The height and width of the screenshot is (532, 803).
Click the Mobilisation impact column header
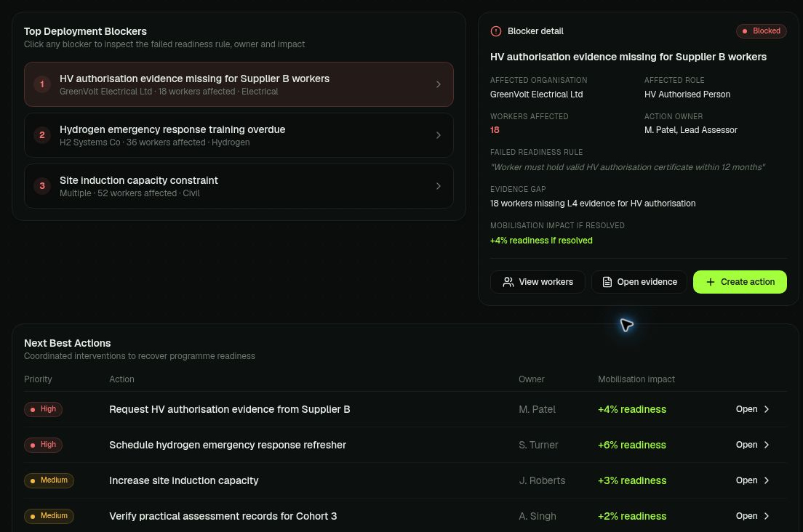[x=636, y=379]
